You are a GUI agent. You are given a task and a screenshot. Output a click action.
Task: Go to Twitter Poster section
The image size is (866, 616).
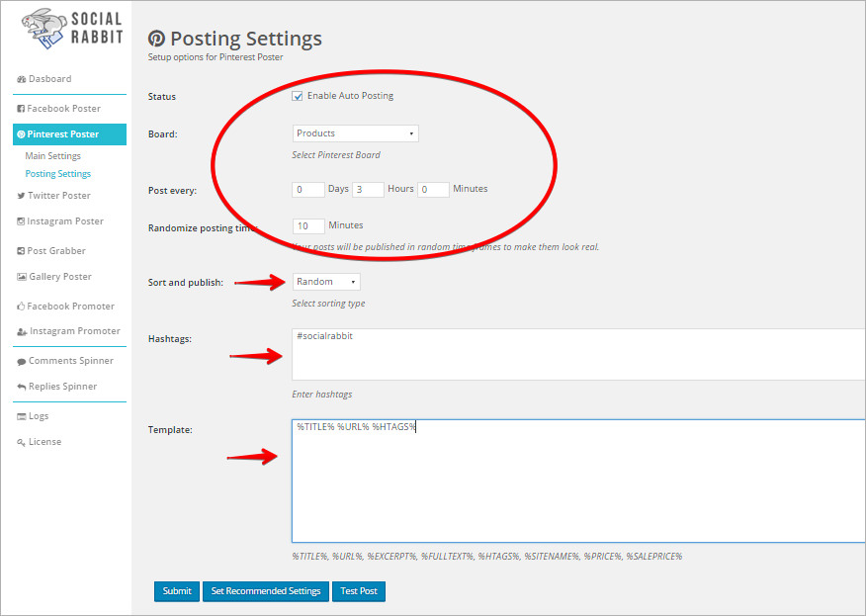59,196
